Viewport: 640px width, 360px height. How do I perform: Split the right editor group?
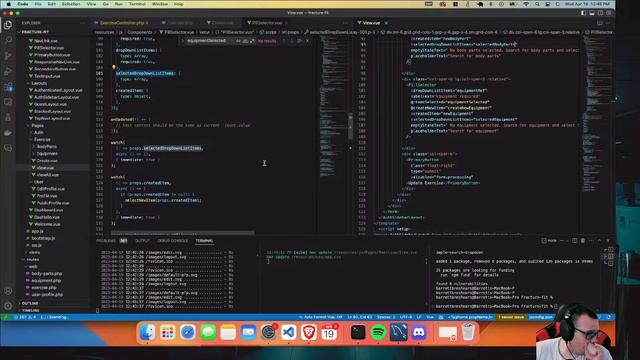600,23
